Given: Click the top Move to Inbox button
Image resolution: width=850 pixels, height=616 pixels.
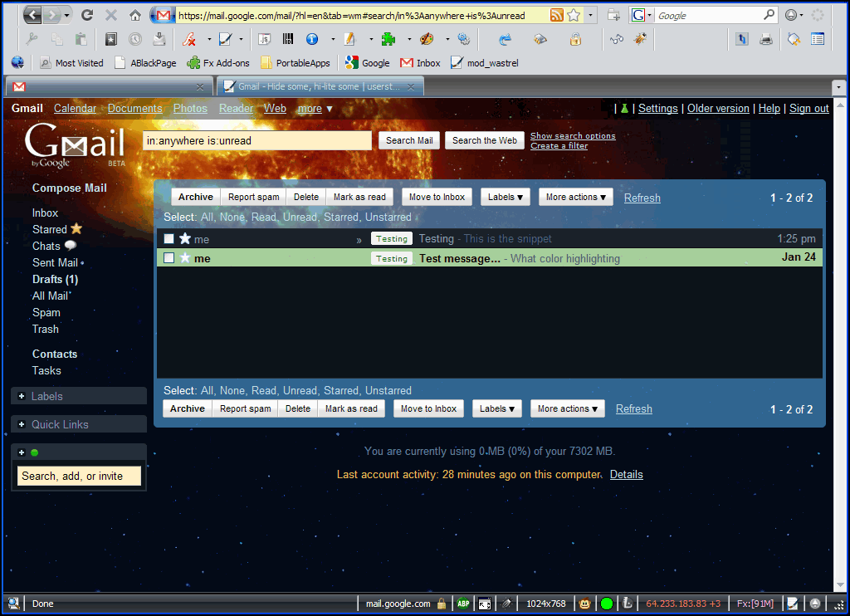Looking at the screenshot, I should pyautogui.click(x=437, y=197).
